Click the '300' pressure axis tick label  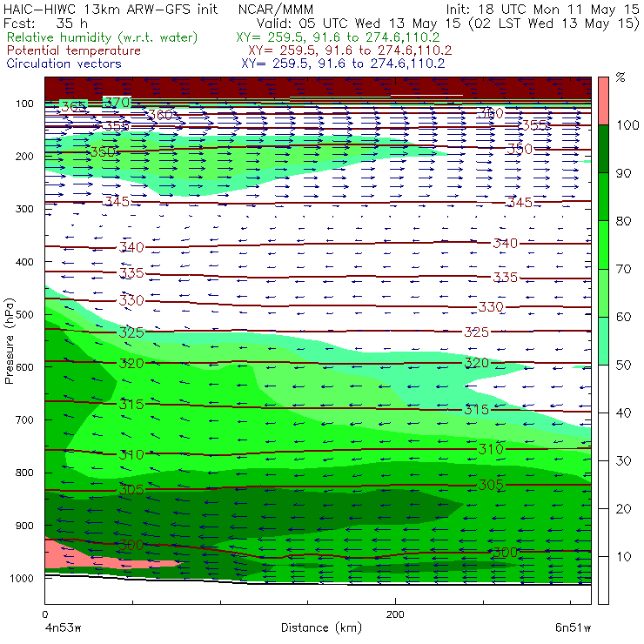(24, 209)
